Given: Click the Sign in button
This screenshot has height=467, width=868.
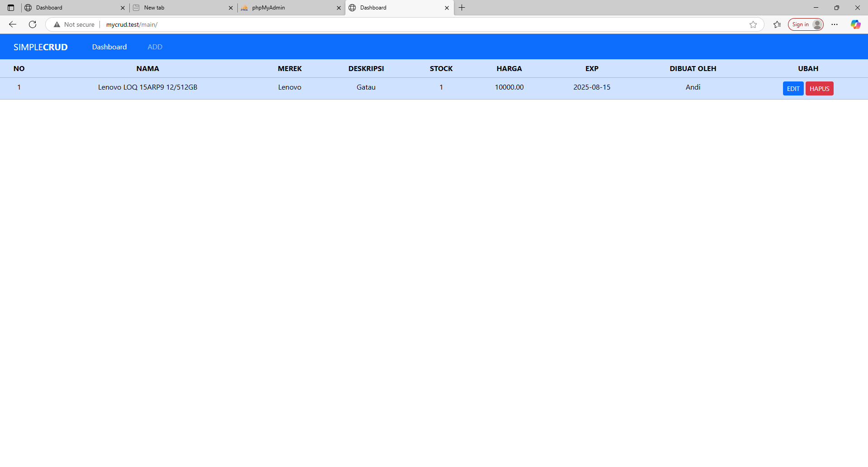Looking at the screenshot, I should pyautogui.click(x=806, y=24).
